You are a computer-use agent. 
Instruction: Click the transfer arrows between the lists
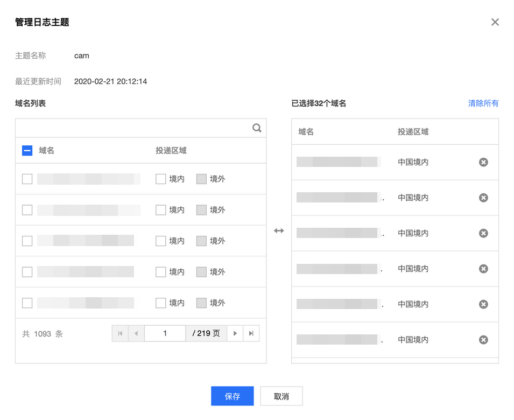click(279, 230)
